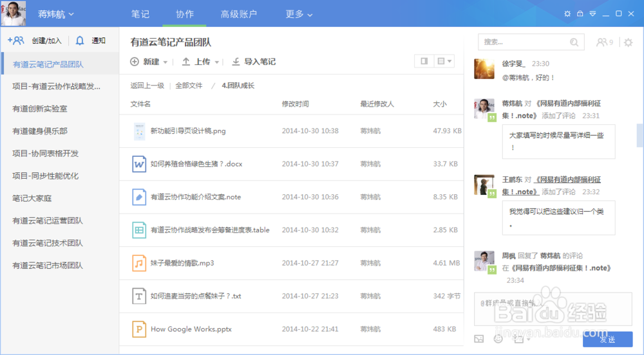
Task: Click the lock icon in title bar
Action: [x=580, y=14]
